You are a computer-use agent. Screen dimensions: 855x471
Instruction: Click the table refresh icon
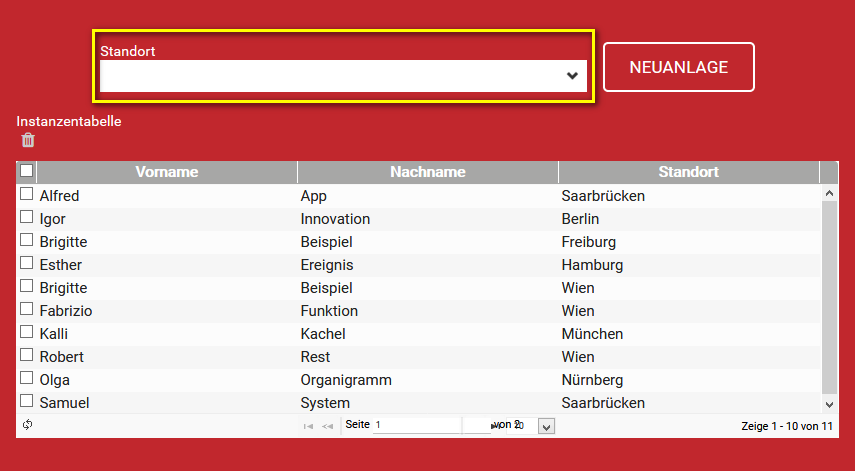(x=27, y=425)
